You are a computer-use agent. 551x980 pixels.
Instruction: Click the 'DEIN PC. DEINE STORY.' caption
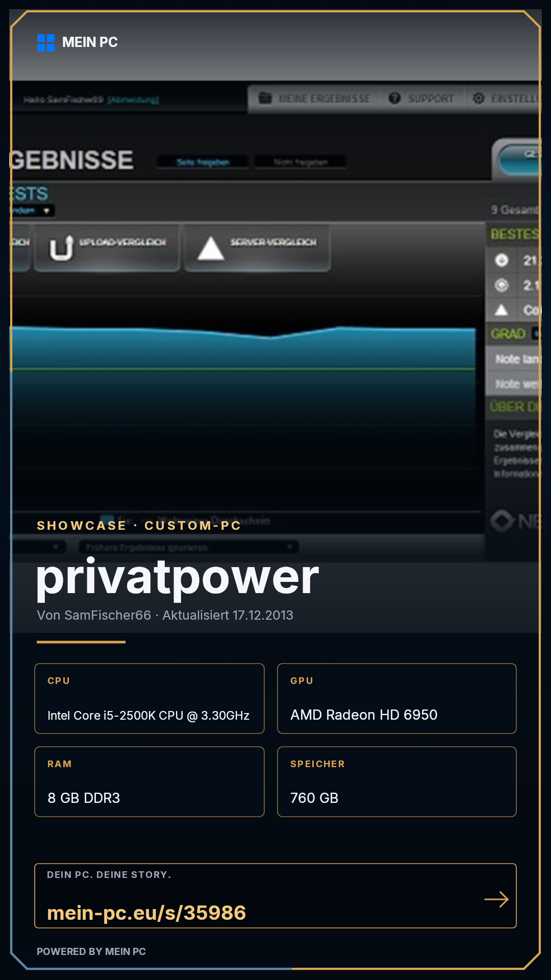109,875
